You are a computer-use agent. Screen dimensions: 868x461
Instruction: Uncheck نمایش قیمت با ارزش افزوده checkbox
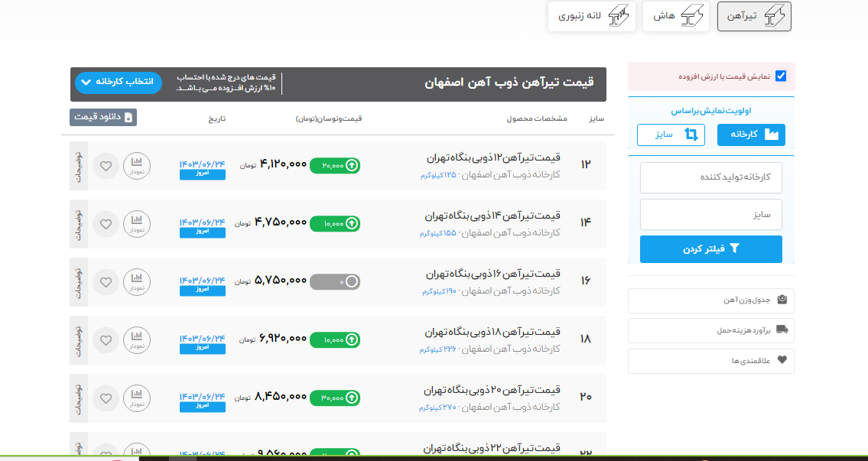coord(781,76)
